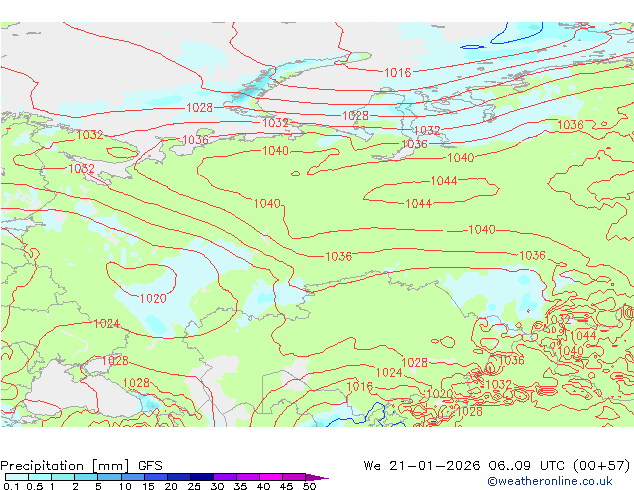Click the 1036 label directly below 1032 and above 1040

tap(414, 144)
